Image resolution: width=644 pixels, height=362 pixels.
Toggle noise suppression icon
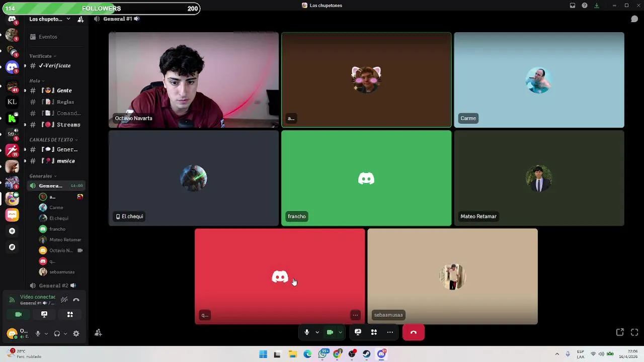(64, 300)
